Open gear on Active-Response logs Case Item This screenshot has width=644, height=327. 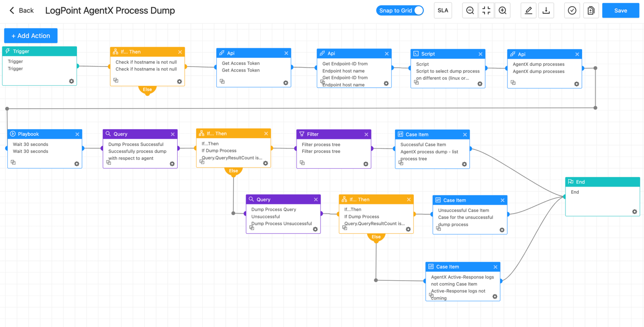(x=495, y=297)
